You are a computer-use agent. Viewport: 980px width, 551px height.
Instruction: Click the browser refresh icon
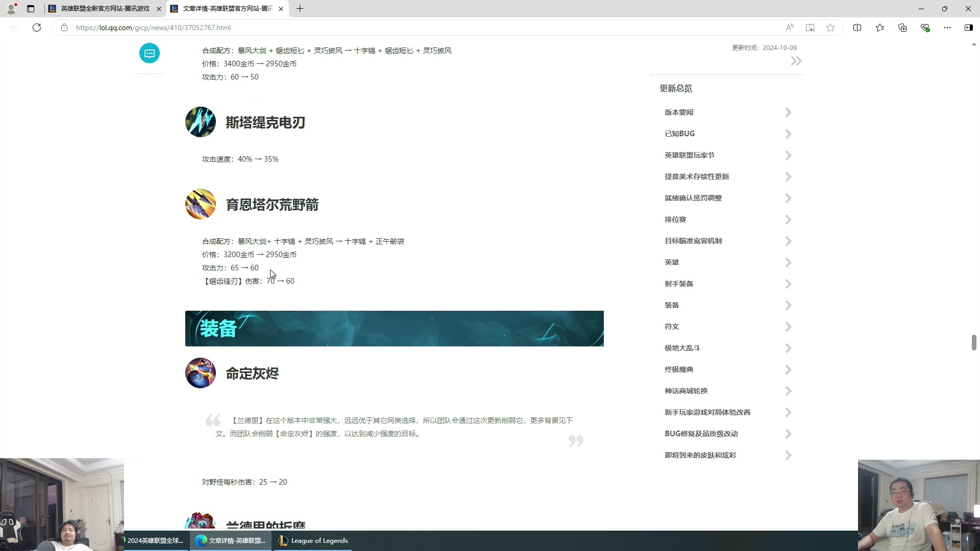coord(37,28)
